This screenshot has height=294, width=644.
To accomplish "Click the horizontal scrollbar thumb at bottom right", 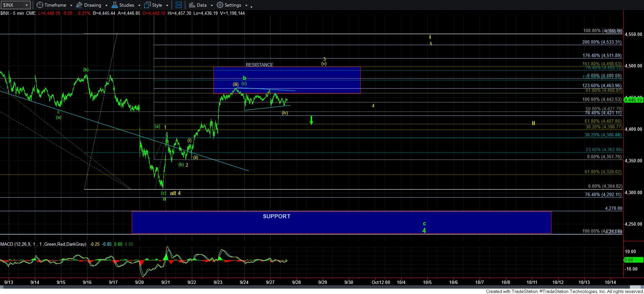I will [635, 287].
